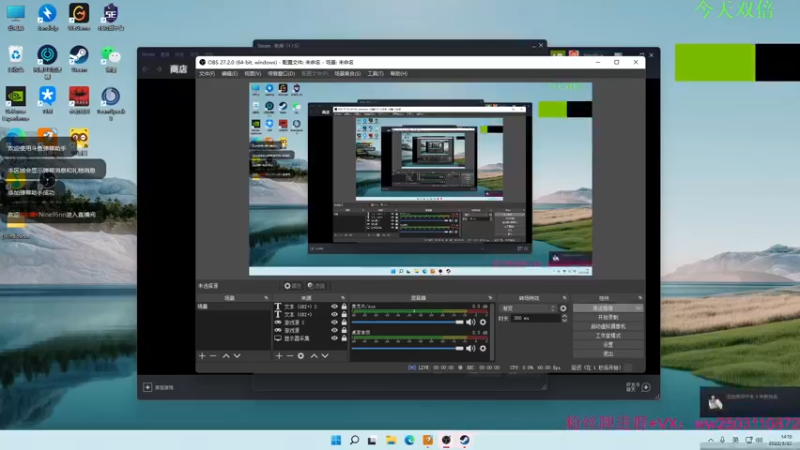Click the Windows Start button
800x450 pixels.
click(336, 440)
